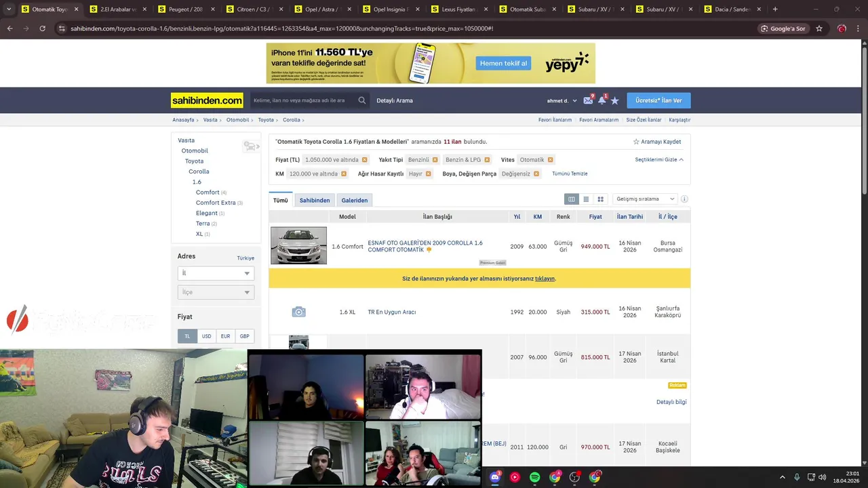This screenshot has width=868, height=488.
Task: Open the messages envelope icon
Action: (588, 100)
